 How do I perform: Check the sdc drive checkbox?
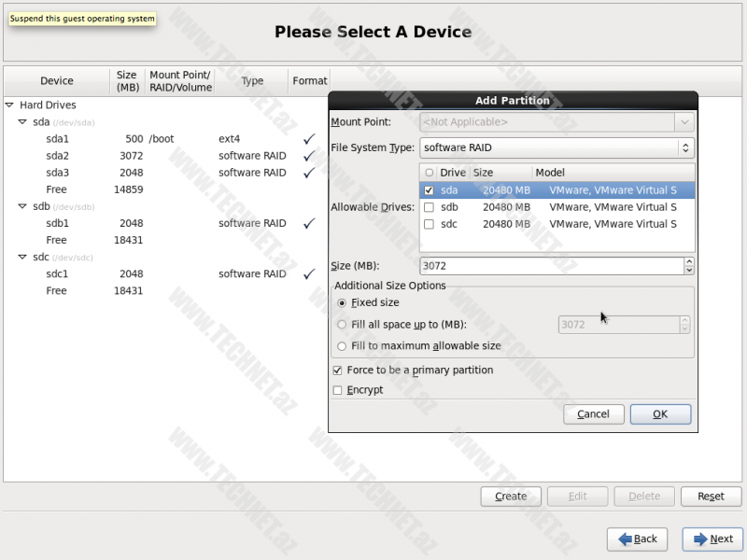click(429, 224)
